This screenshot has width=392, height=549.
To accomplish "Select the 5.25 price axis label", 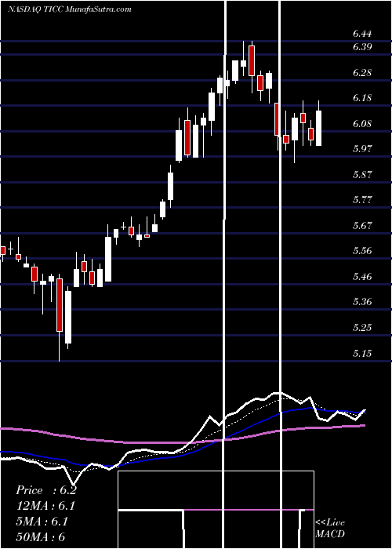I will point(362,328).
